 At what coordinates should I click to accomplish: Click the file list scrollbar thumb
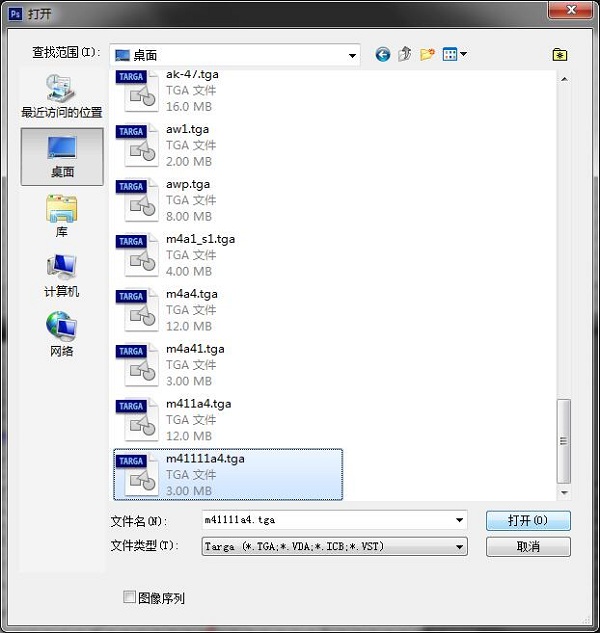(x=564, y=441)
